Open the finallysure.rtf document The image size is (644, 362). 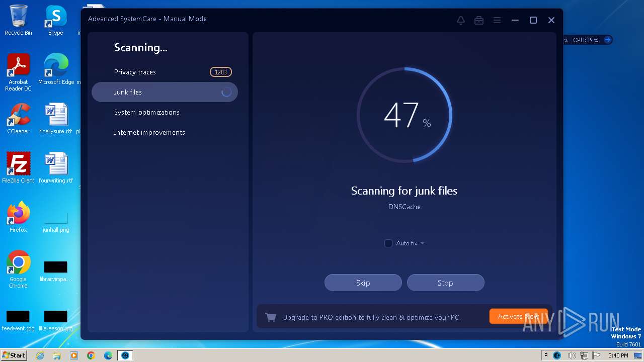point(56,119)
